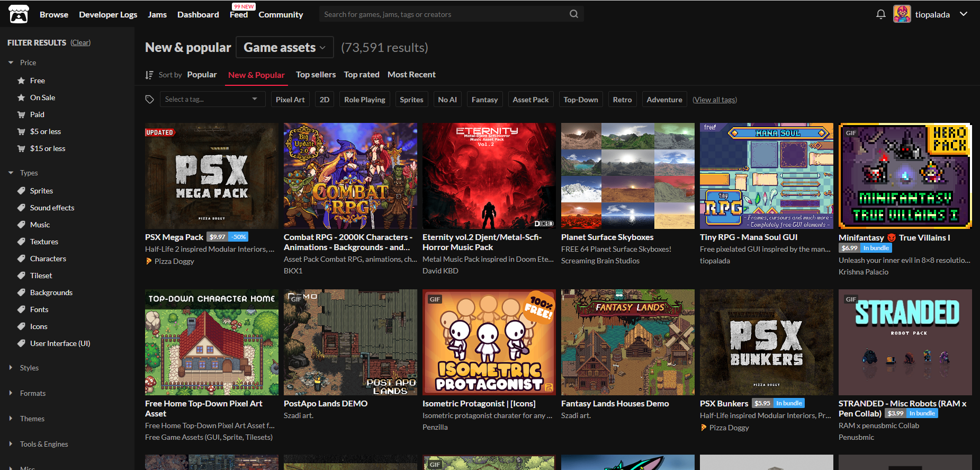
Task: Open the notifications bell
Action: tap(880, 14)
